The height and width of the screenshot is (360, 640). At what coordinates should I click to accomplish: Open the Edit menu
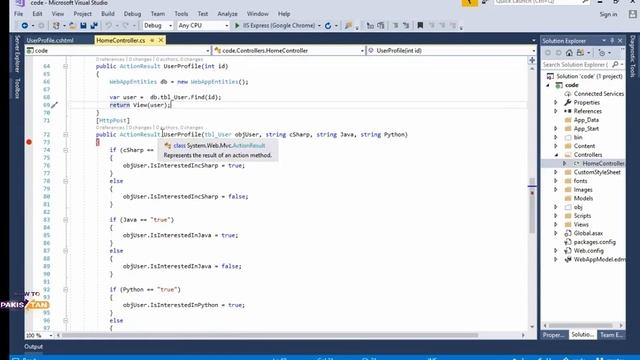pos(37,14)
